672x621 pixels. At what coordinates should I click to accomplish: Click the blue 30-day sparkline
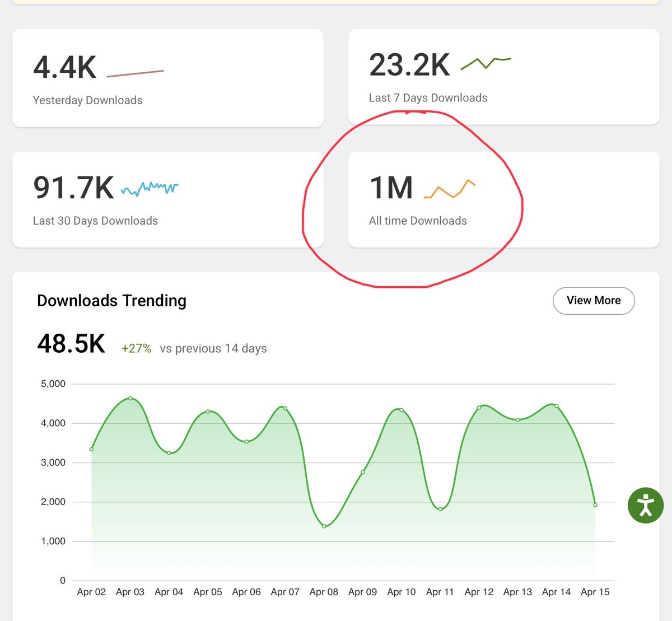click(x=150, y=189)
